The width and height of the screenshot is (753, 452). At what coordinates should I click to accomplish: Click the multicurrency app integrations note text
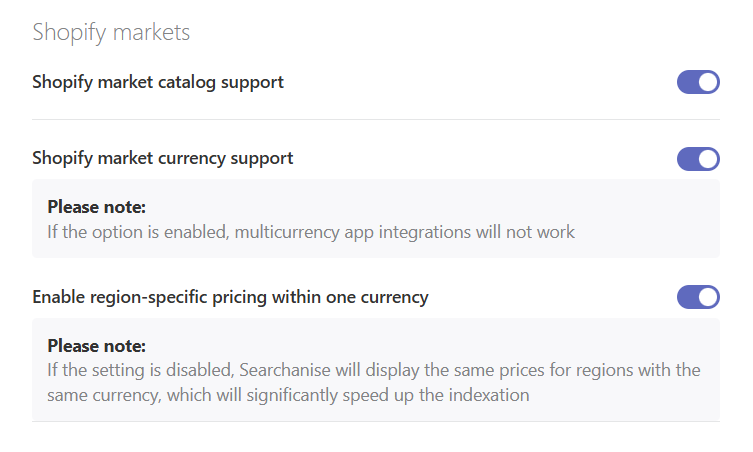click(311, 232)
